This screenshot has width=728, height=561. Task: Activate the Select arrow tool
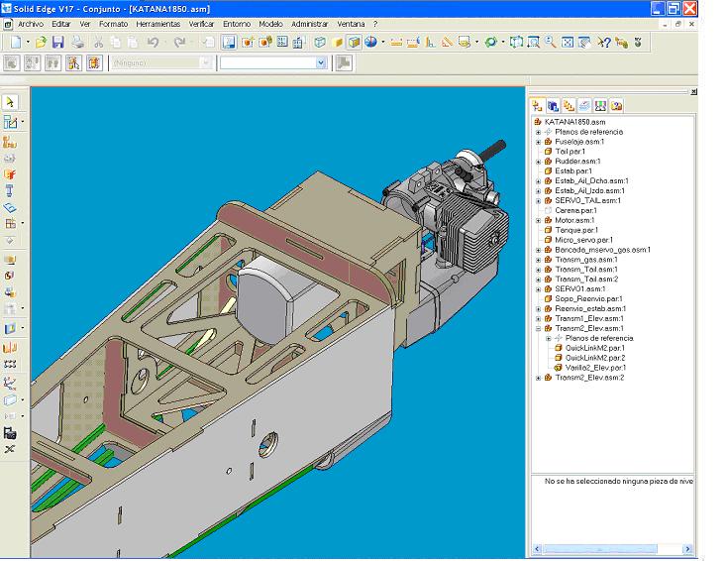pyautogui.click(x=10, y=102)
